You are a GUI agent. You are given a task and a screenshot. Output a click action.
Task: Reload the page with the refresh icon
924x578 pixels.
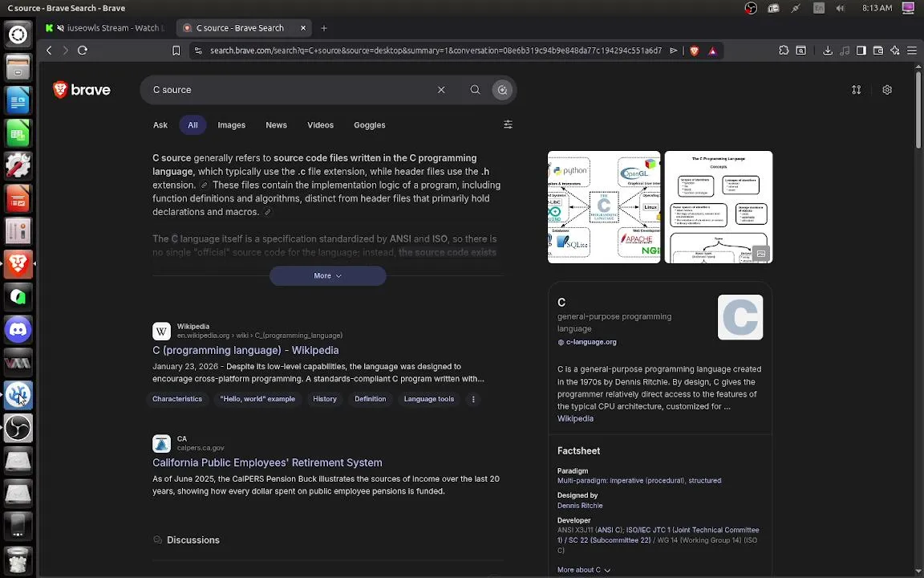(83, 51)
